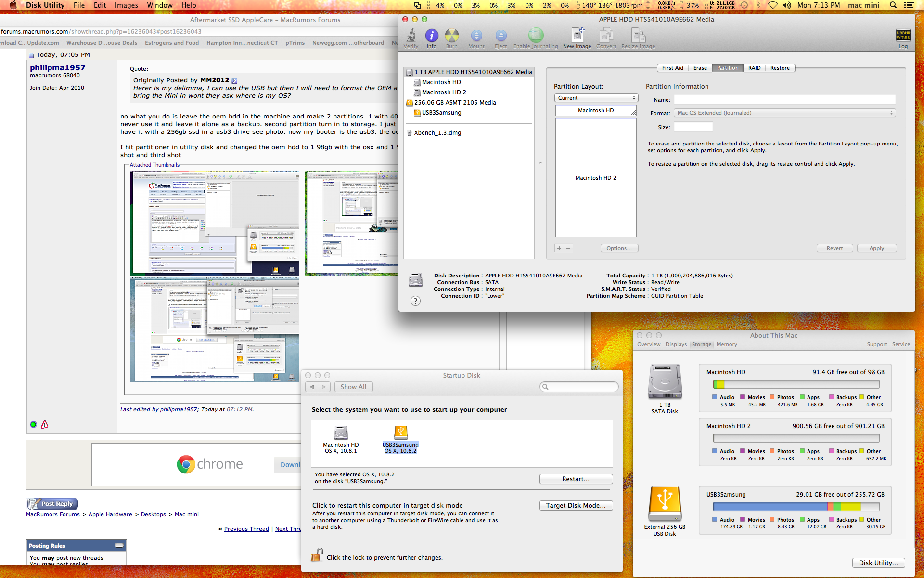Click the Show All button
924x578 pixels.
353,387
